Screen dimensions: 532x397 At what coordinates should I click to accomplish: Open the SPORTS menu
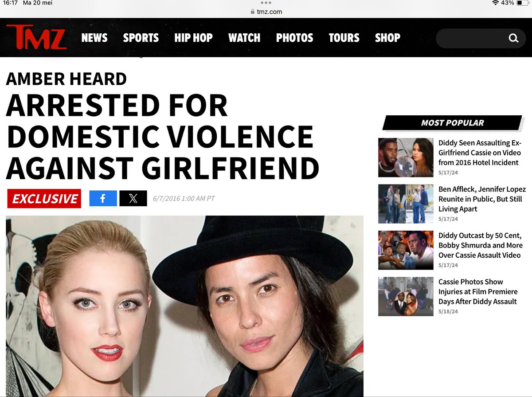tap(141, 38)
